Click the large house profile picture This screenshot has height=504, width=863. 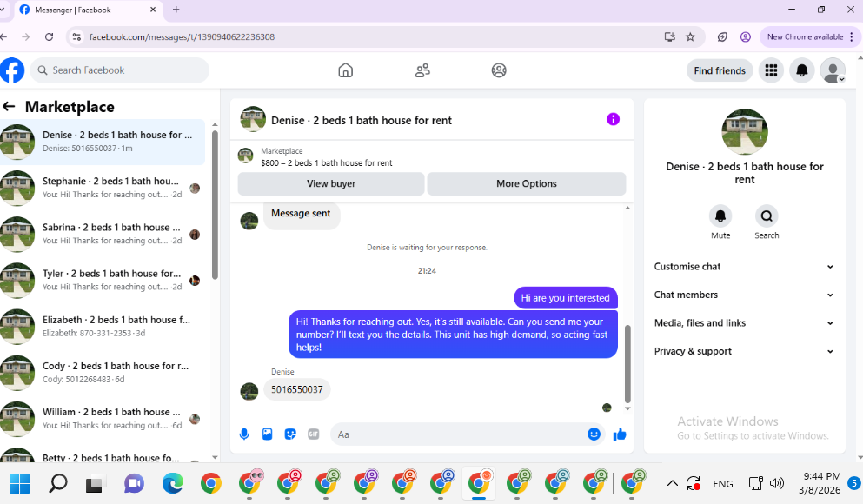745,132
